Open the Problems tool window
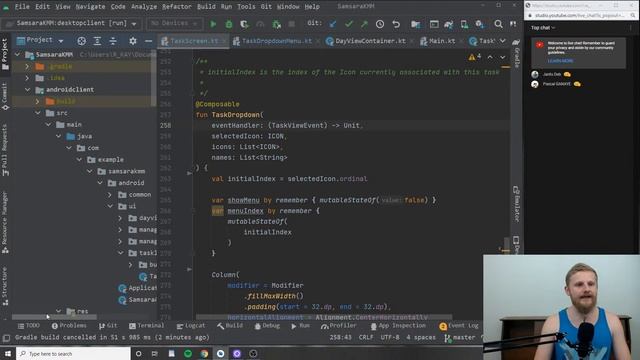Viewport: 640px width, 360px height. coord(69,326)
